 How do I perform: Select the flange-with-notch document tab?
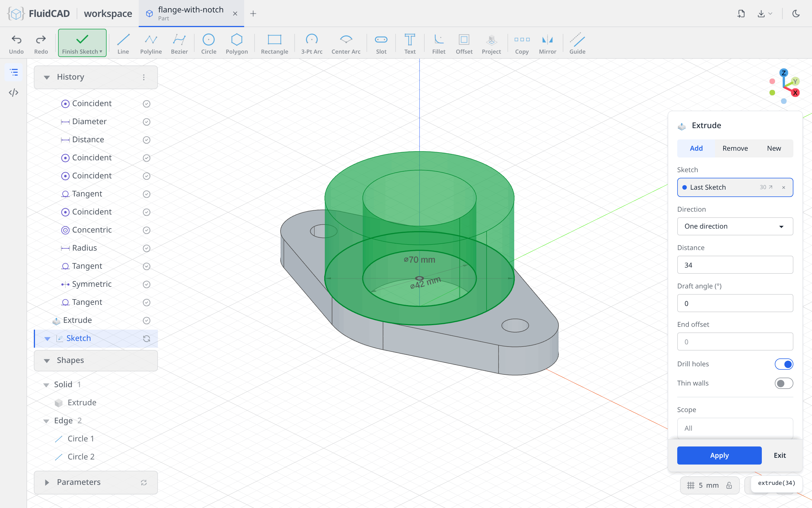tap(191, 14)
